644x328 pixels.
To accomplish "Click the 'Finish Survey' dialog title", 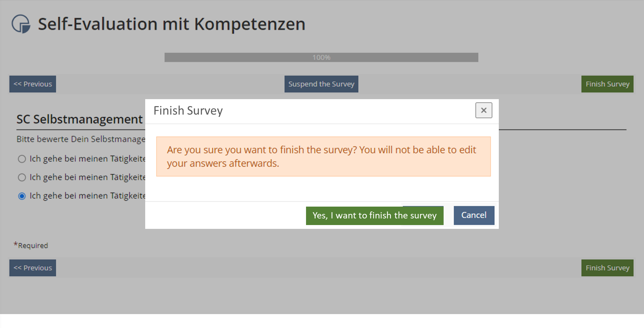I will [188, 111].
